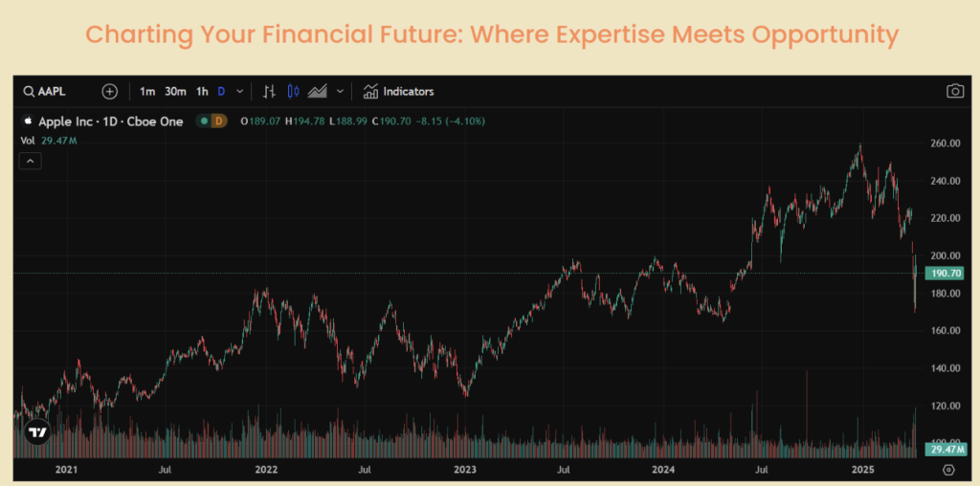Select the bars chart style icon
Screen dimensions: 980x486
point(270,92)
